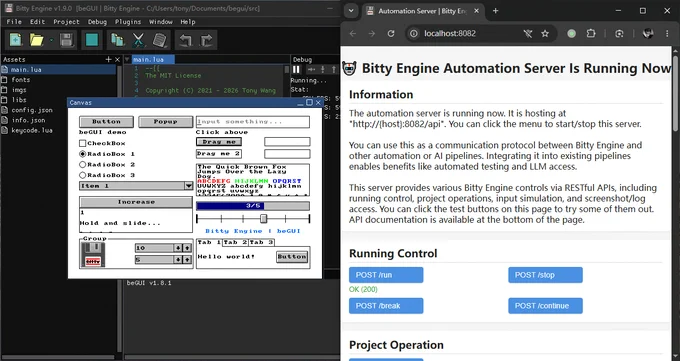This screenshot has width=680, height=361.
Task: Open the dropdown arrow beside Open folder
Action: [x=51, y=40]
